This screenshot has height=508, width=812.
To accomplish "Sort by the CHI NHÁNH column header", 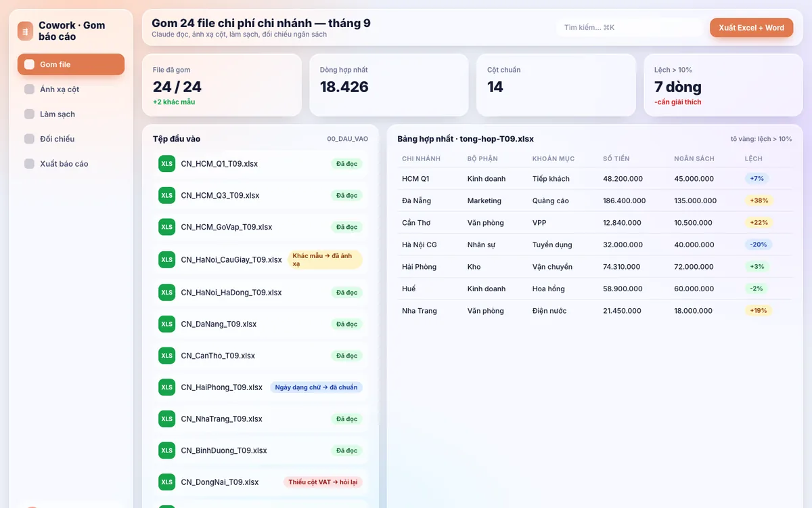I will [421, 158].
